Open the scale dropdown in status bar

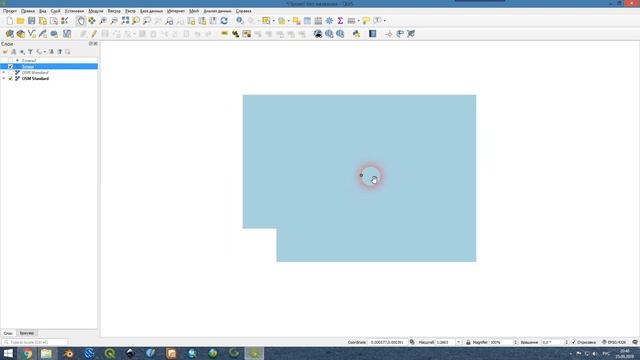(458, 342)
